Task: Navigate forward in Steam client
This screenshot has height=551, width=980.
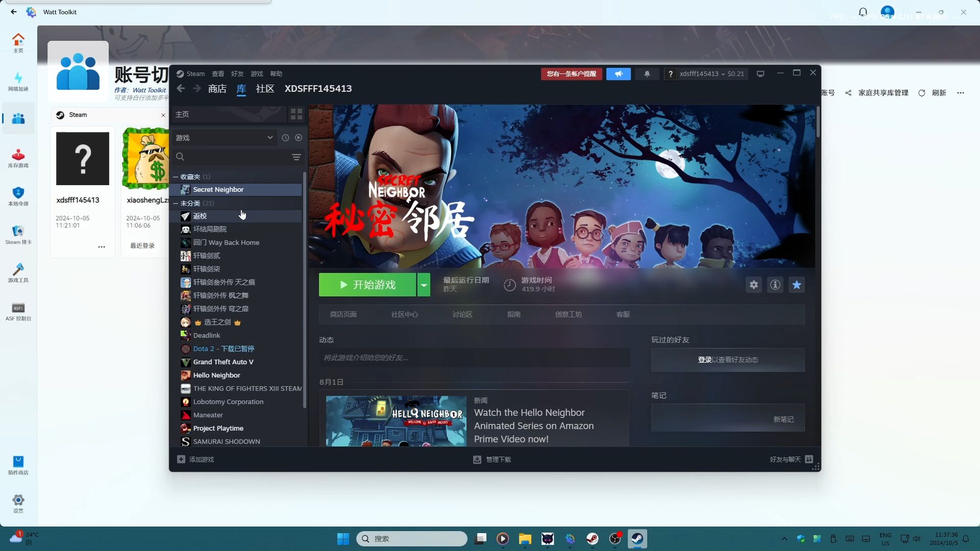Action: pos(197,89)
